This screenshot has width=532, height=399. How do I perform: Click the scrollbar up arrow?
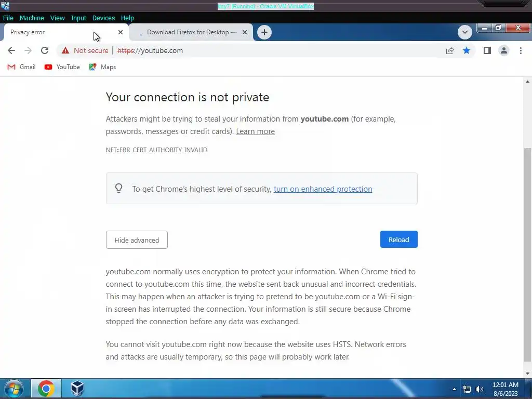527,82
